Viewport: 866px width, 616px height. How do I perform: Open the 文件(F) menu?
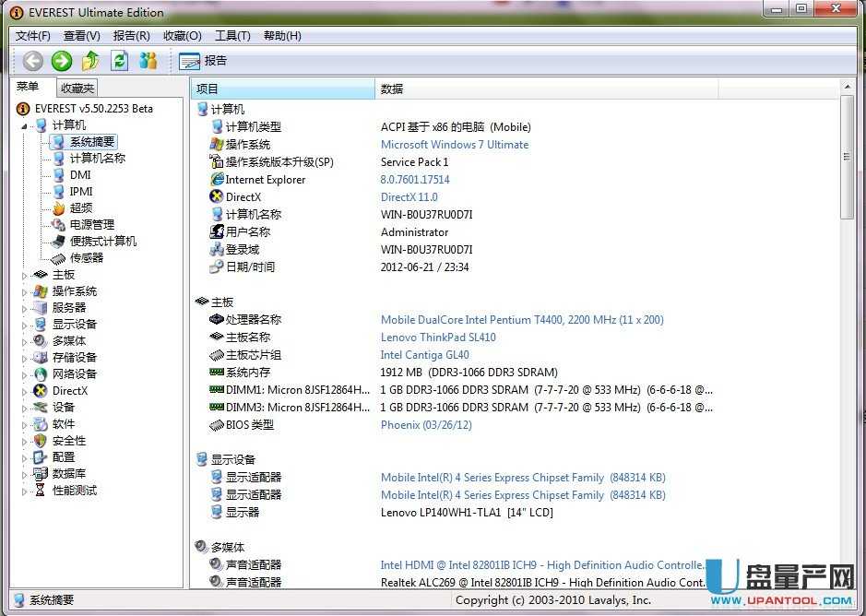click(33, 35)
